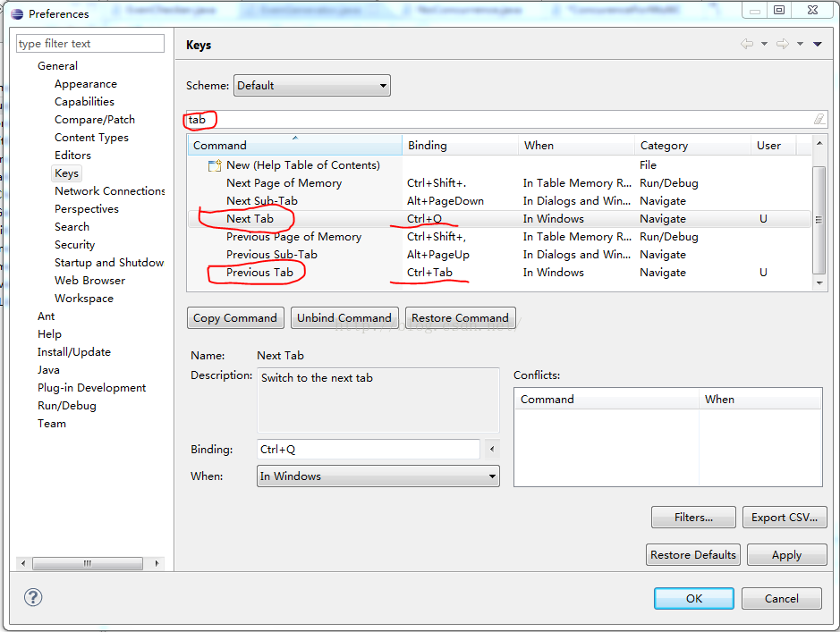Click the Binding field showing Ctrl+Q
Image resolution: width=840 pixels, height=632 pixels.
tap(369, 449)
